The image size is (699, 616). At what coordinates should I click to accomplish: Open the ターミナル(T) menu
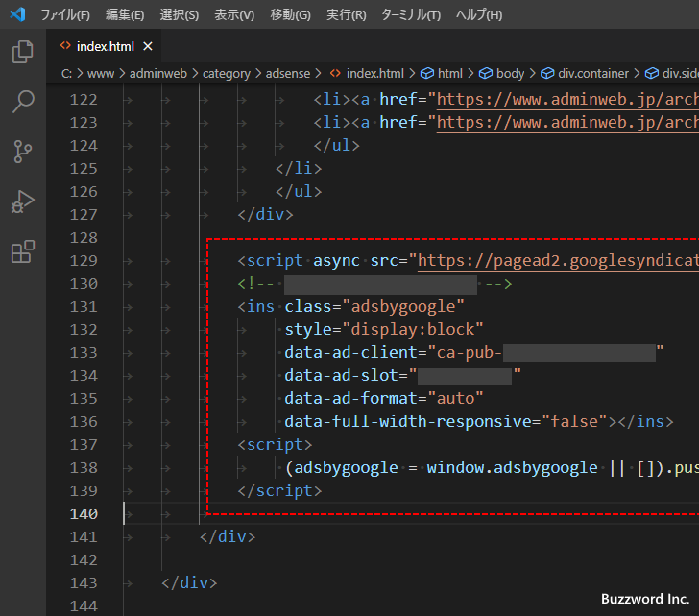411,14
